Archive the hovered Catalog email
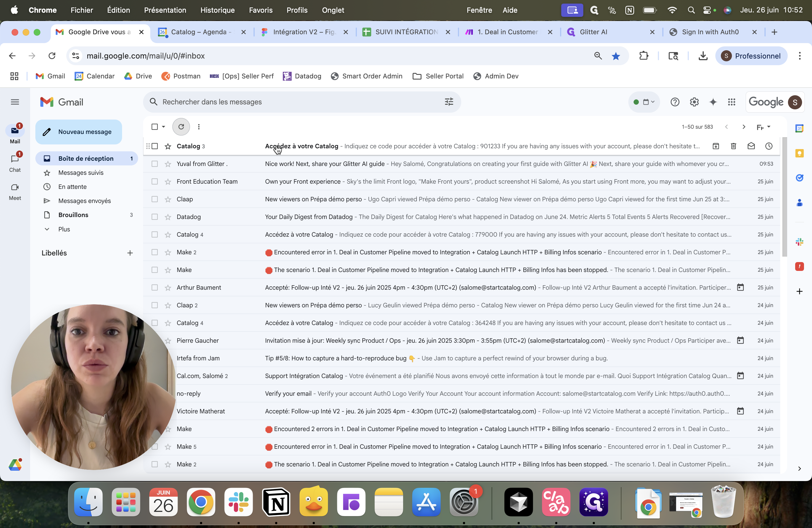Viewport: 812px width, 528px height. [x=716, y=146]
